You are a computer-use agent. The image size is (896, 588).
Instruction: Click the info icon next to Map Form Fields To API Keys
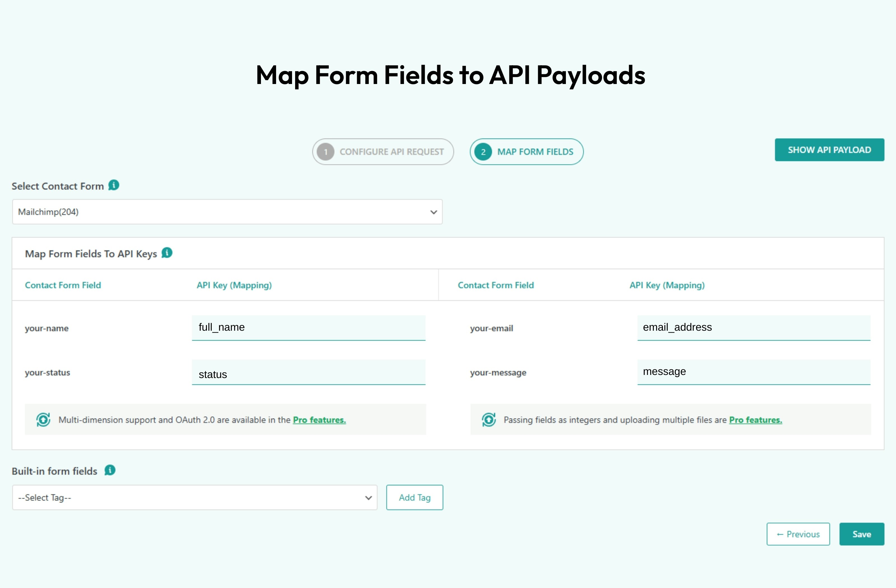point(167,253)
